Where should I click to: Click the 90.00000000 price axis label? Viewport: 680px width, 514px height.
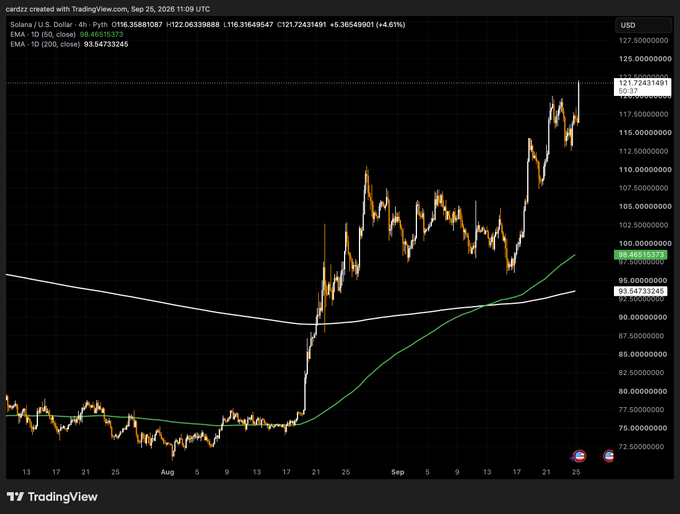[643, 317]
